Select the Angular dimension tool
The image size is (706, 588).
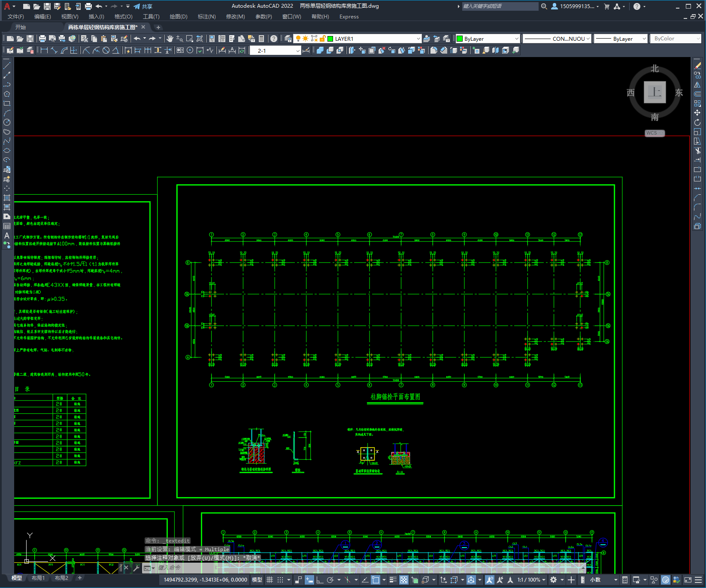116,50
